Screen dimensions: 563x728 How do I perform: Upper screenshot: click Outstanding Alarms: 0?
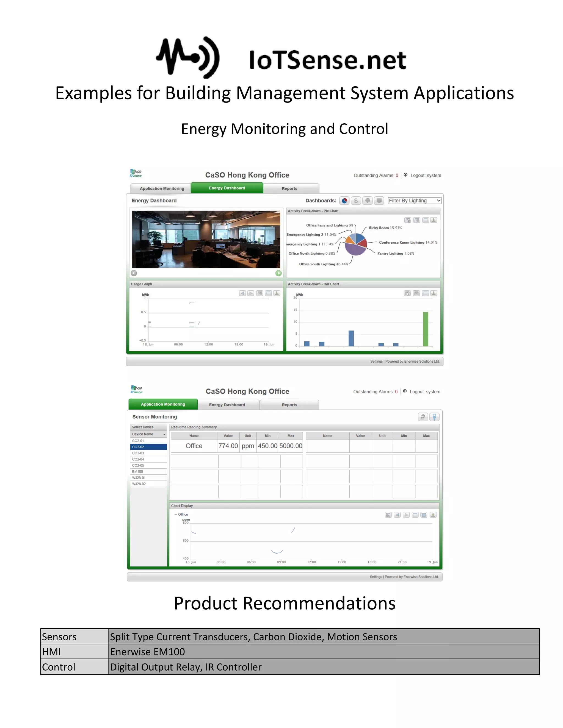376,175
